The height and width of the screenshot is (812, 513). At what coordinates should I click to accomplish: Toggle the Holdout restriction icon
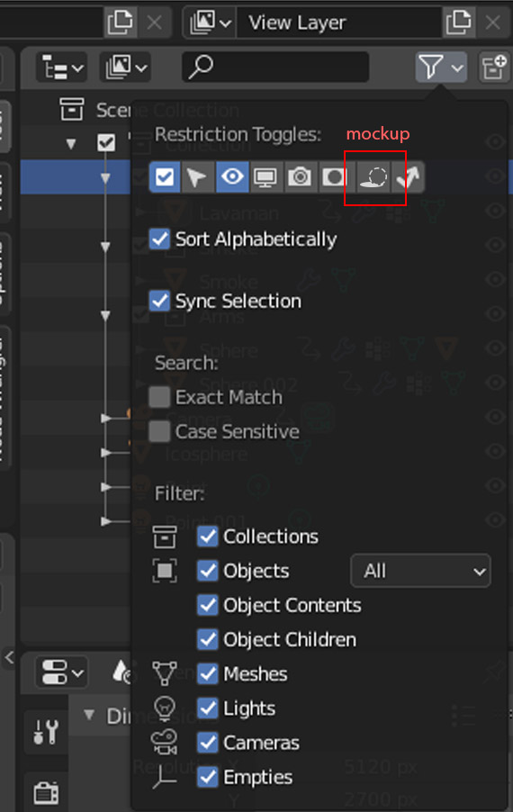point(334,177)
